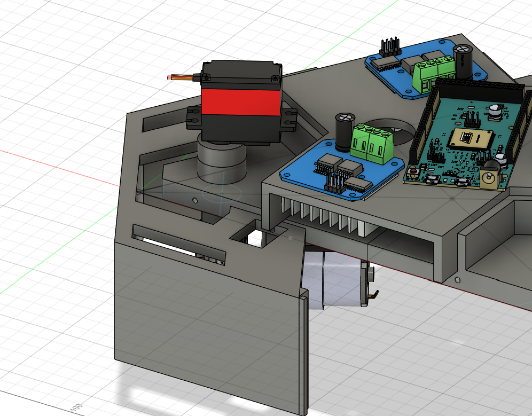Select the servo's left mounting tab
This screenshot has height=416, width=532.
191,119
